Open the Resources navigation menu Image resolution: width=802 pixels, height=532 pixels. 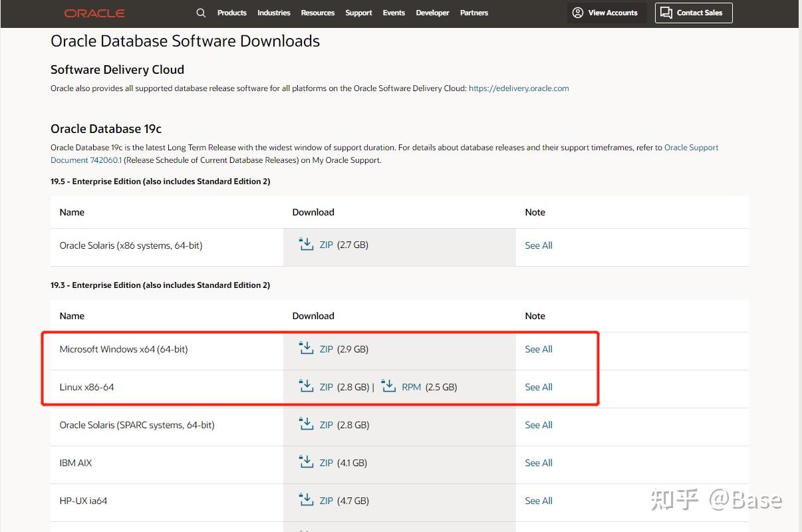(317, 13)
